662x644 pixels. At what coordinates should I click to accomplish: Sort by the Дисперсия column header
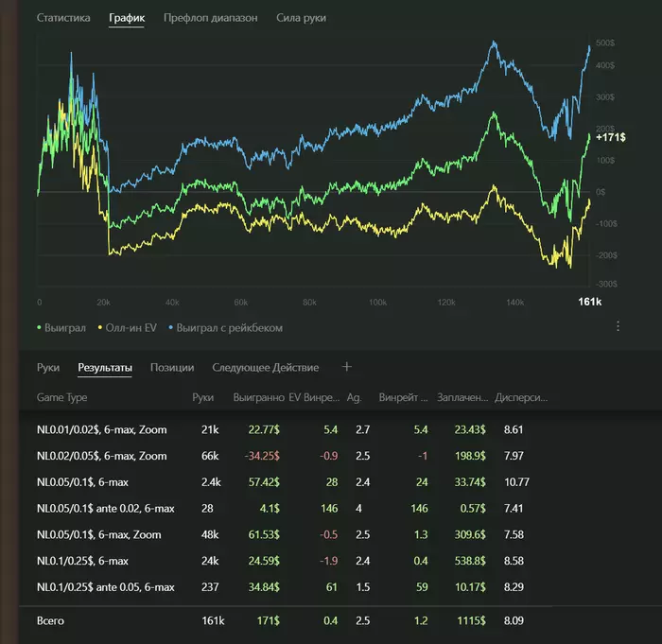521,398
